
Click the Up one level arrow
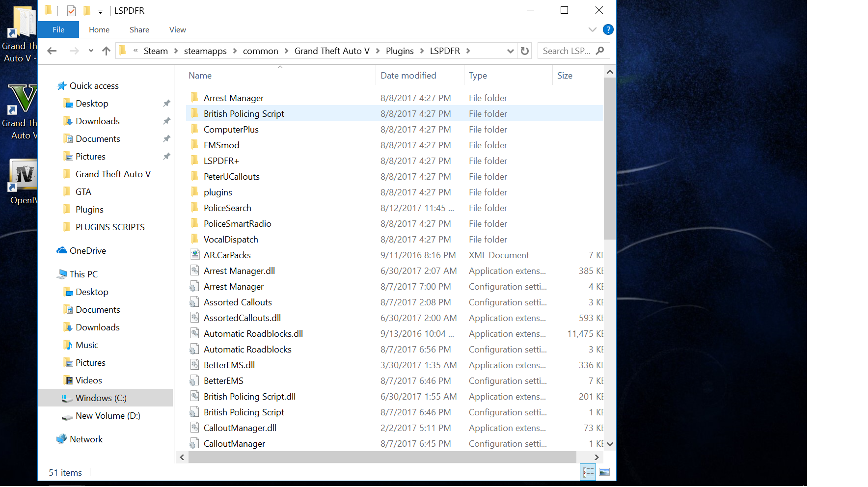coord(106,51)
